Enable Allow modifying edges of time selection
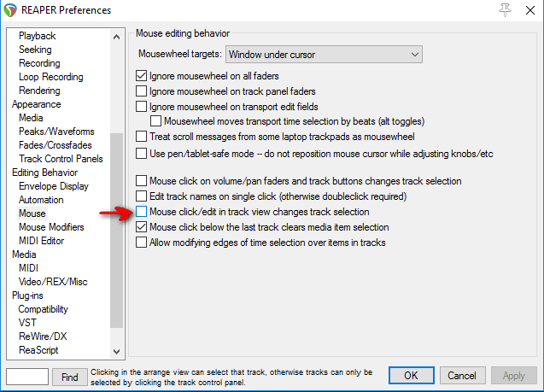544x392 pixels. coord(141,243)
